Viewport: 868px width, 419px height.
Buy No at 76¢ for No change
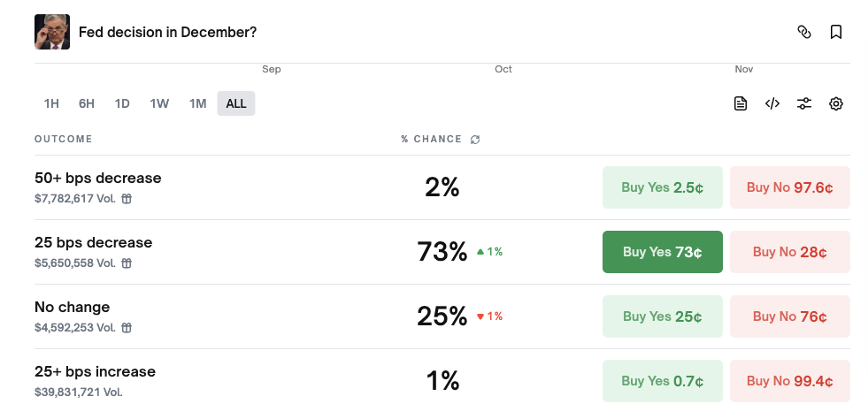pyautogui.click(x=789, y=316)
